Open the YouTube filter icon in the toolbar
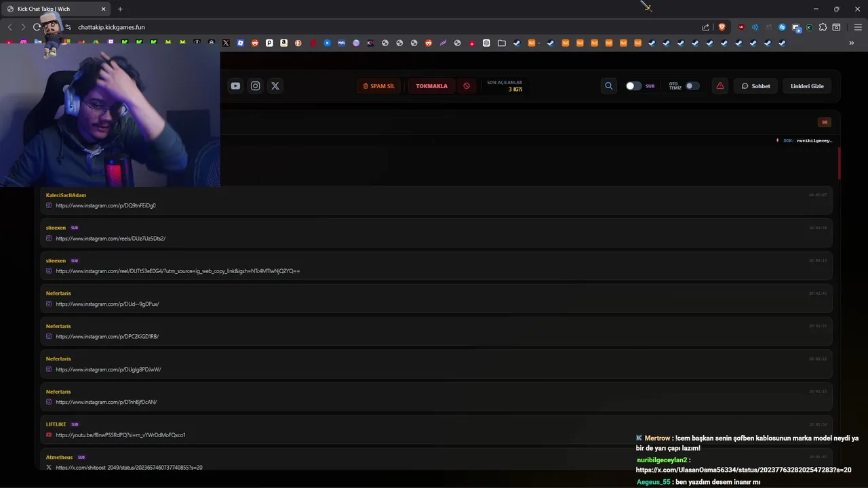The width and height of the screenshot is (868, 488). 235,86
